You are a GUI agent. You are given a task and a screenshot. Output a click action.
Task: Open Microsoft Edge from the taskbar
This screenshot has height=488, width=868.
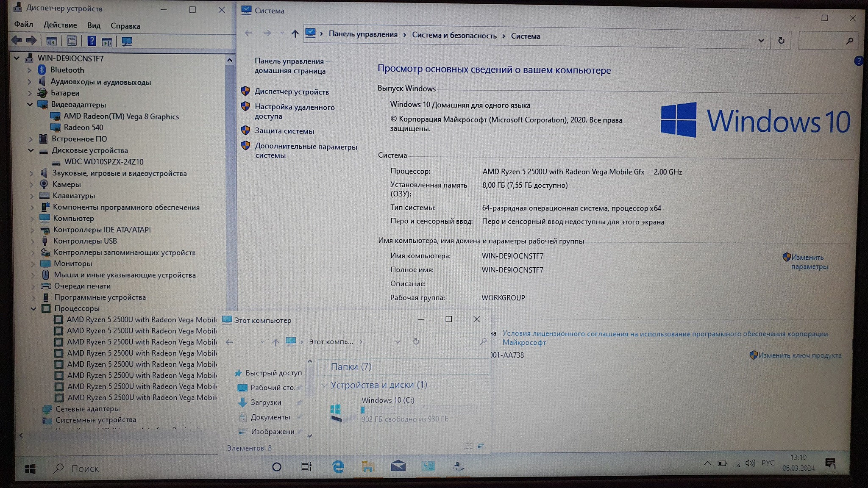click(x=338, y=466)
